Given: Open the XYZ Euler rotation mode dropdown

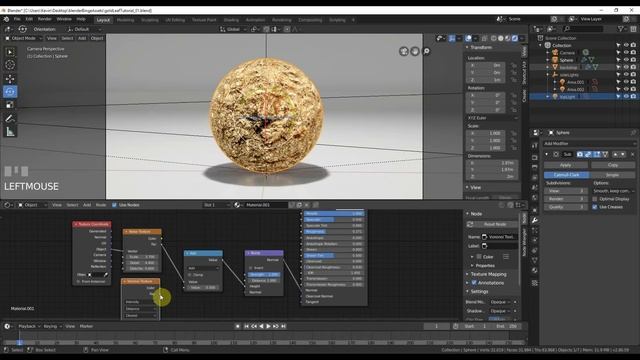Looking at the screenshot, I should click(x=493, y=118).
